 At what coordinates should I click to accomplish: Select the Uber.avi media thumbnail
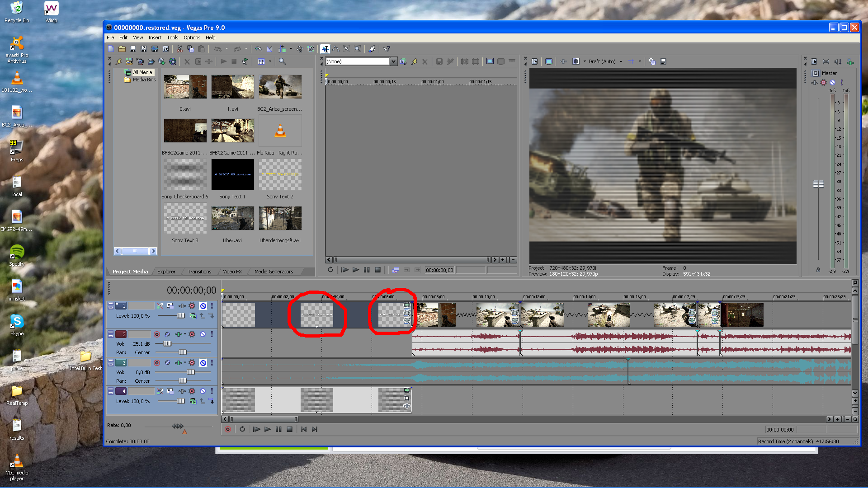point(232,219)
